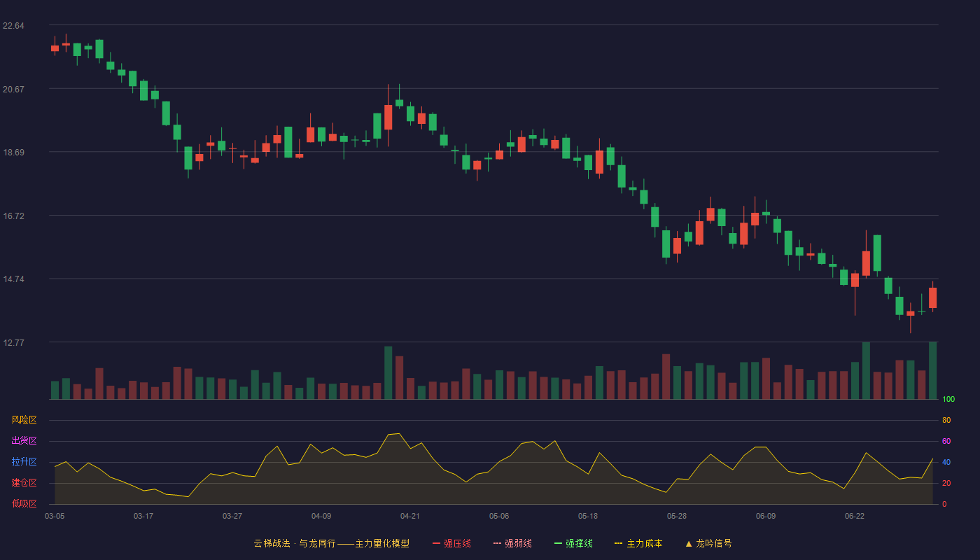The image size is (980, 560).
Task: Click the 20.67 price axis label
Action: pyautogui.click(x=13, y=90)
